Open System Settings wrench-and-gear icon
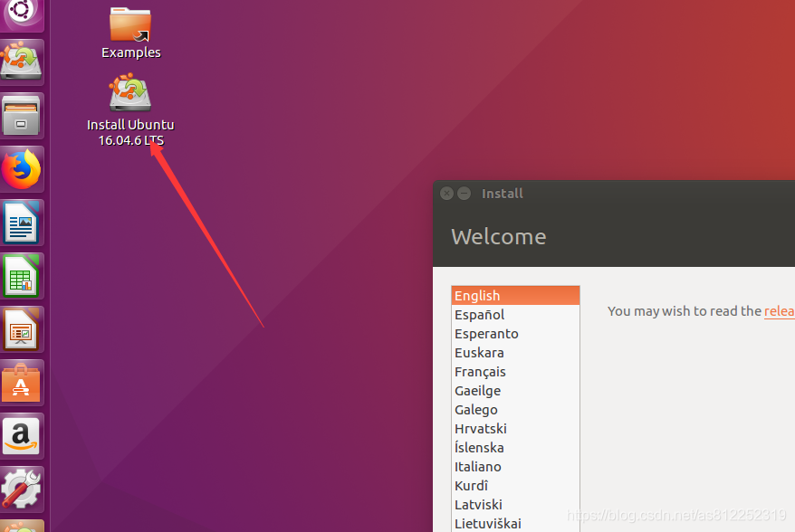 tap(22, 489)
